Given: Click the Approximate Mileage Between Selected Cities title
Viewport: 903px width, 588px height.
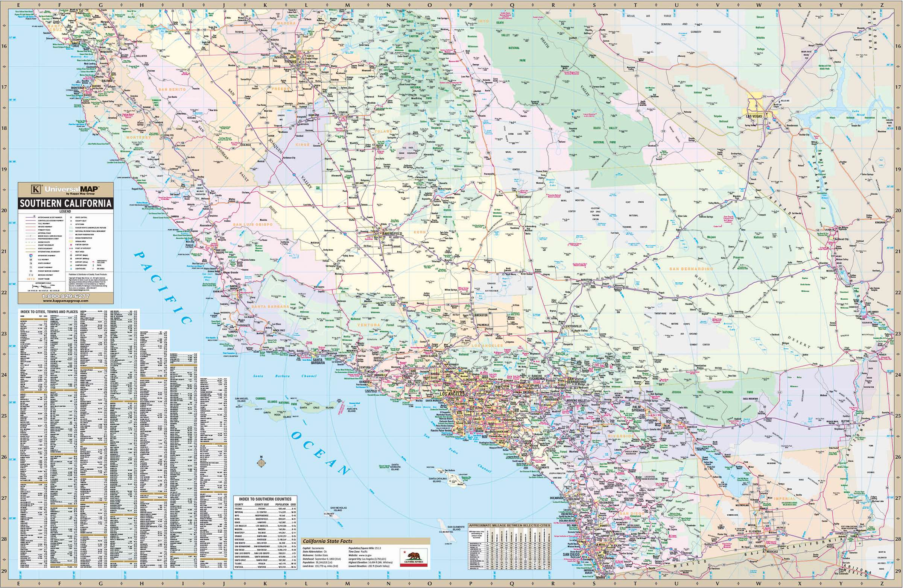Looking at the screenshot, I should click(509, 526).
